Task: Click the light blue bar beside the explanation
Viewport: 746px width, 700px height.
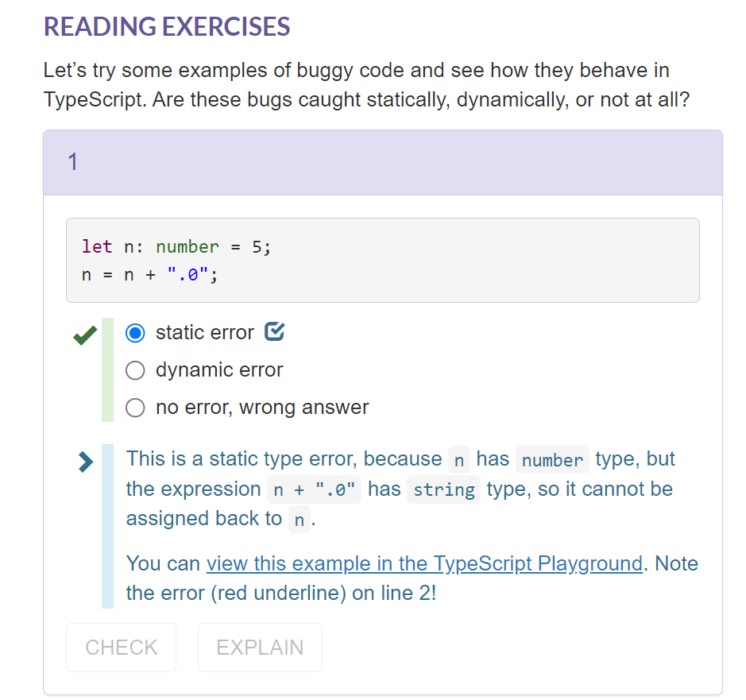Action: point(108,526)
